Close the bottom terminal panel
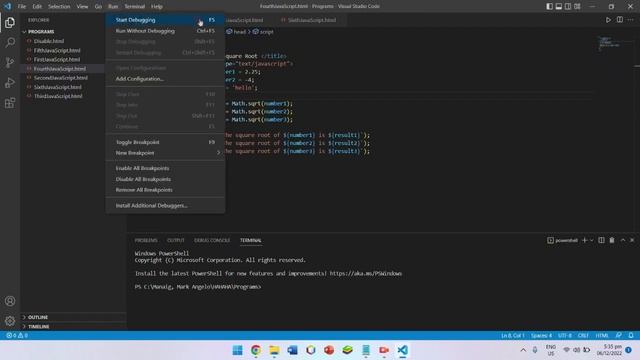This screenshot has width=640, height=360. [x=632, y=240]
